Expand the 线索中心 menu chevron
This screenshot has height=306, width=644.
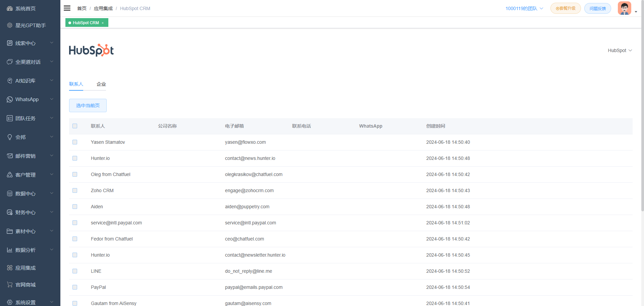click(52, 43)
